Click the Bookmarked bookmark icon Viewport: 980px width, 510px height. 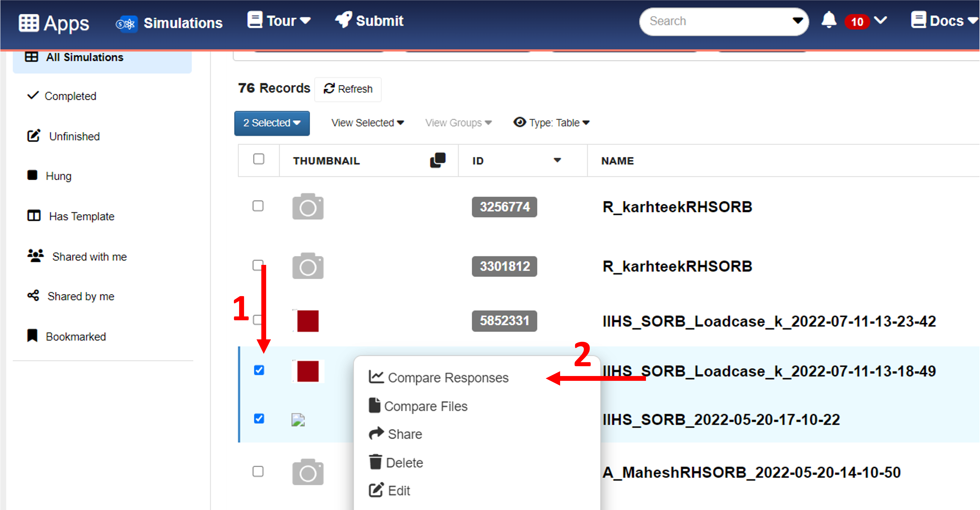coord(32,335)
